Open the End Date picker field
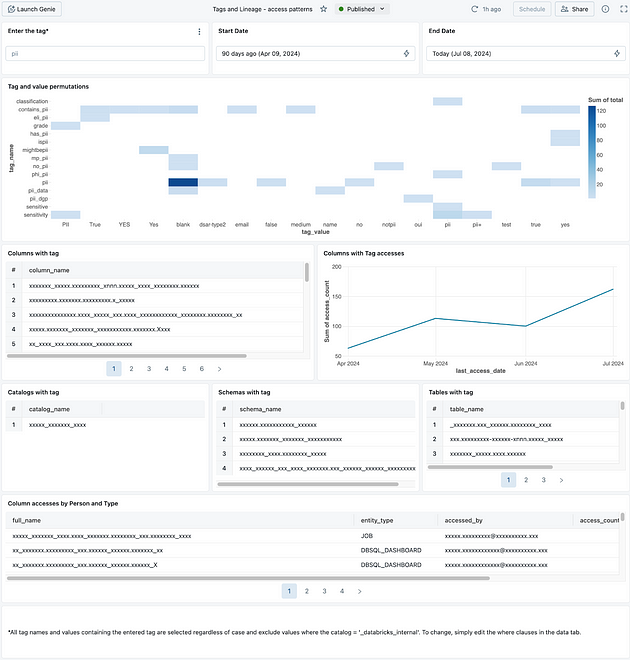 click(526, 53)
